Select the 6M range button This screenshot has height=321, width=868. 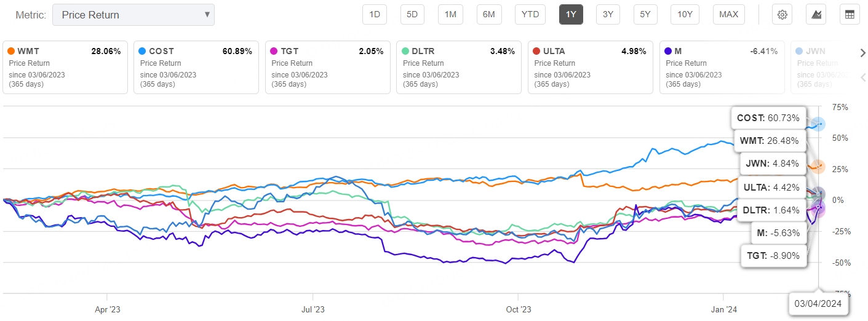[488, 14]
